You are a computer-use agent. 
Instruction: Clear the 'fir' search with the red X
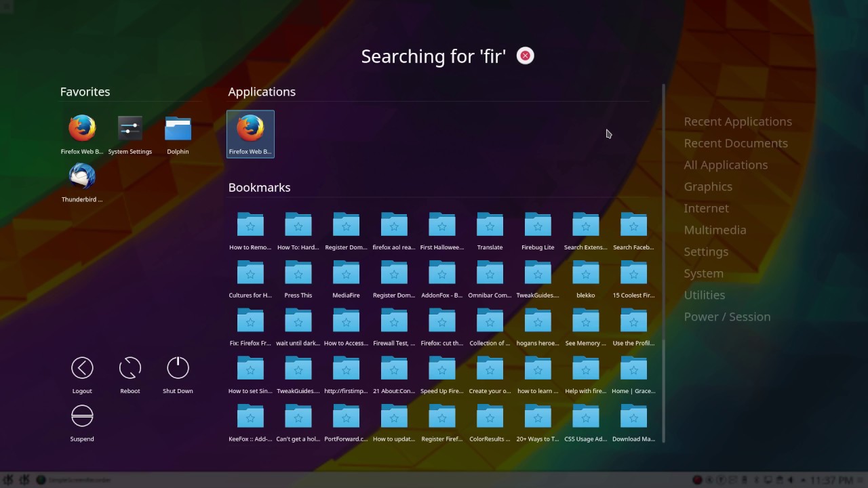525,56
